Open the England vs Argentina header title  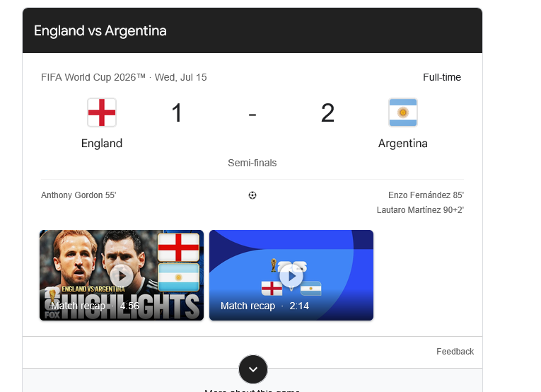(x=100, y=30)
